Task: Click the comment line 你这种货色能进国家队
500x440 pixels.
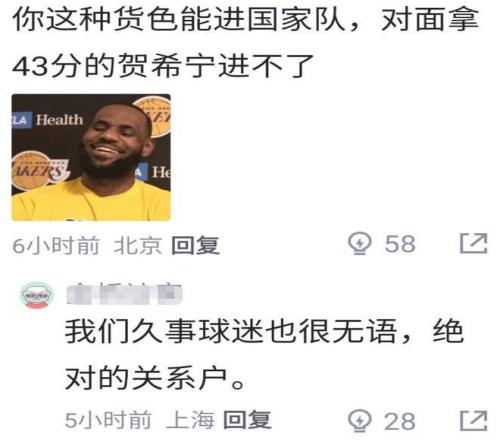Action: tap(179, 19)
